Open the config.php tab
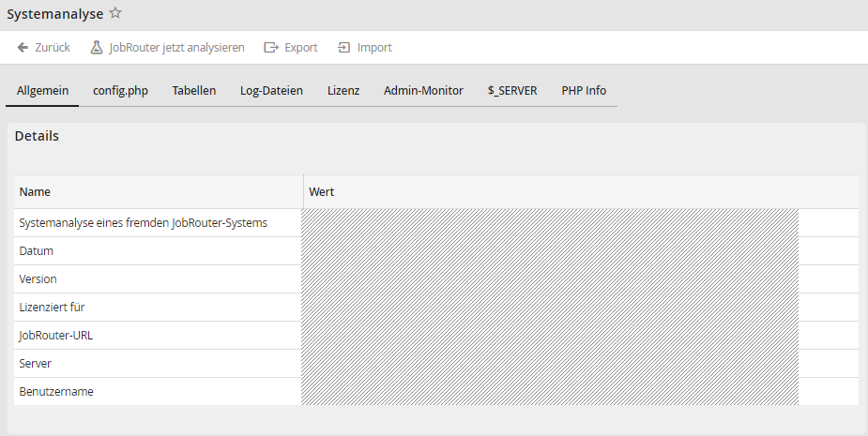 pyautogui.click(x=120, y=91)
